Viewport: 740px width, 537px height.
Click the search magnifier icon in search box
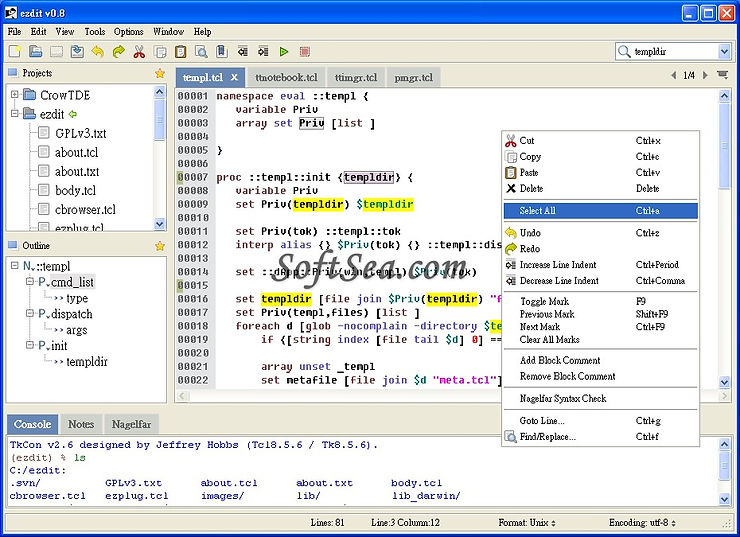point(624,51)
